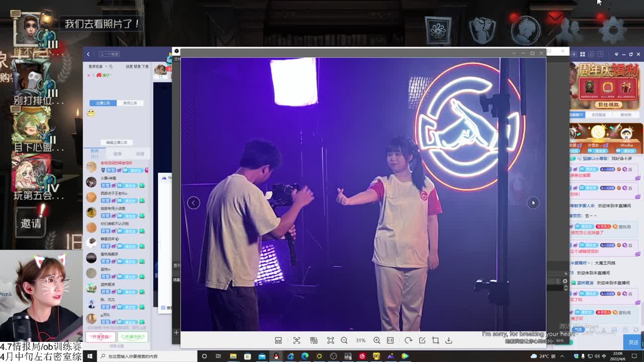Image resolution: width=644 pixels, height=362 pixels.
Task: Open File Explorer from taskbar
Action: pos(233,356)
